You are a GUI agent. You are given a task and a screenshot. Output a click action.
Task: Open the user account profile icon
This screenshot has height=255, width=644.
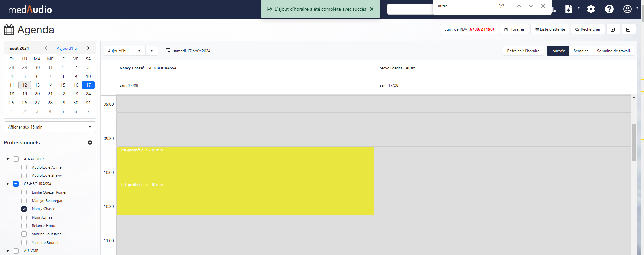(x=627, y=9)
